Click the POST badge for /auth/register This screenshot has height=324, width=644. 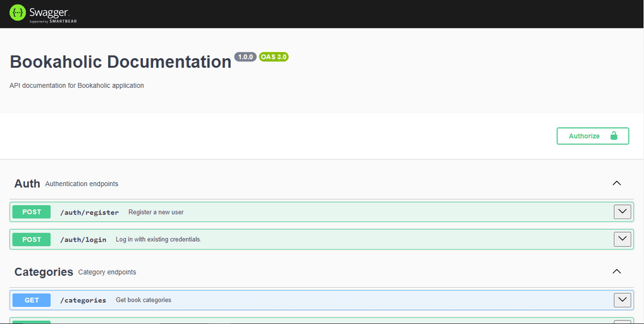point(32,212)
